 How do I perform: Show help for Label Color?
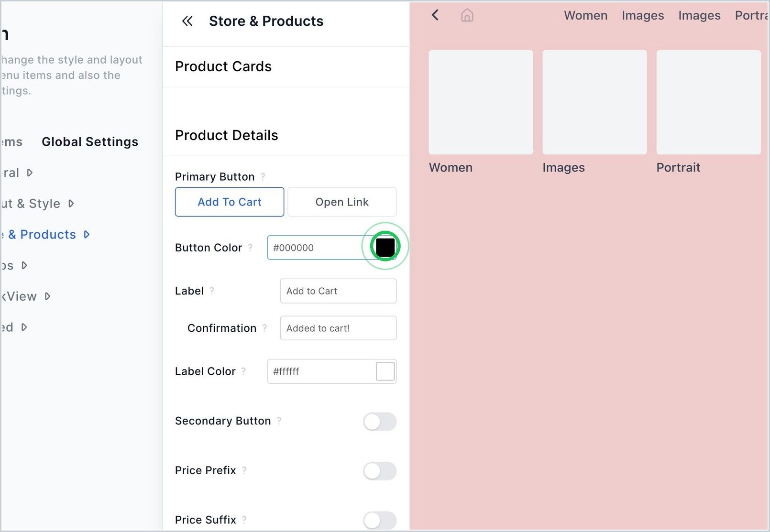[243, 371]
